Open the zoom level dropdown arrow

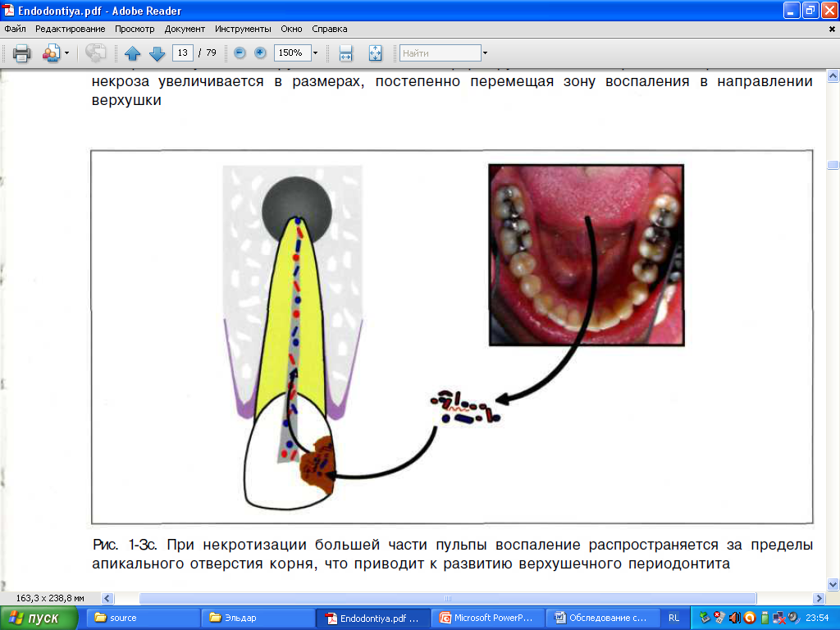pyautogui.click(x=315, y=52)
